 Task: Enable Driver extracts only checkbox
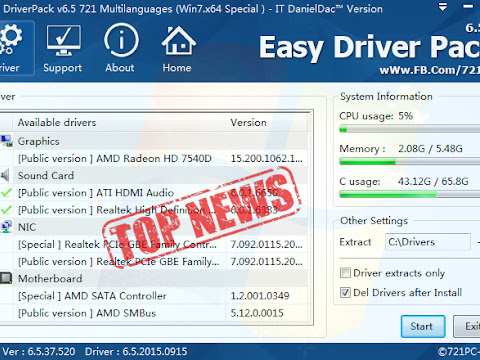345,273
